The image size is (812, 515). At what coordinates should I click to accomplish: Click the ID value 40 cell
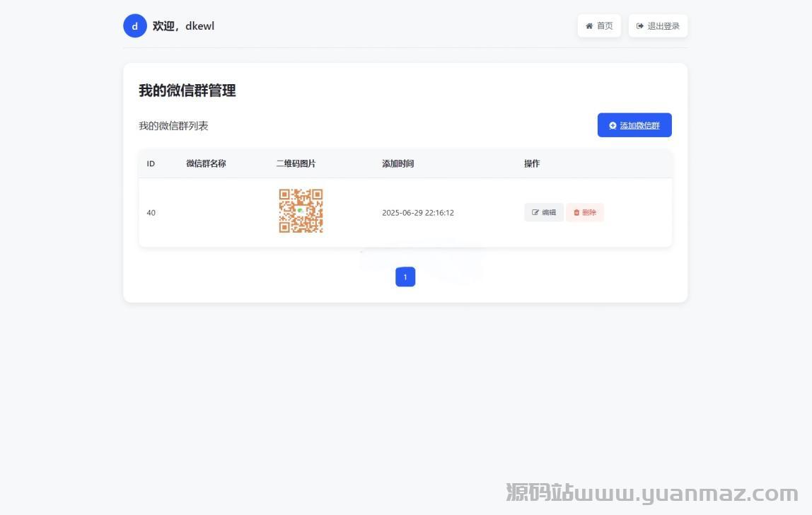click(x=151, y=212)
